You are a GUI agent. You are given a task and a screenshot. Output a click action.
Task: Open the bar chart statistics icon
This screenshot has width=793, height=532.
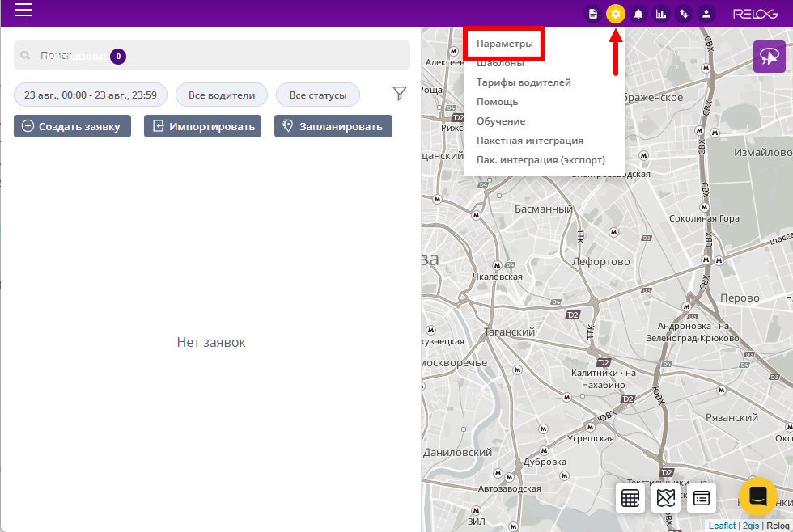[661, 14]
